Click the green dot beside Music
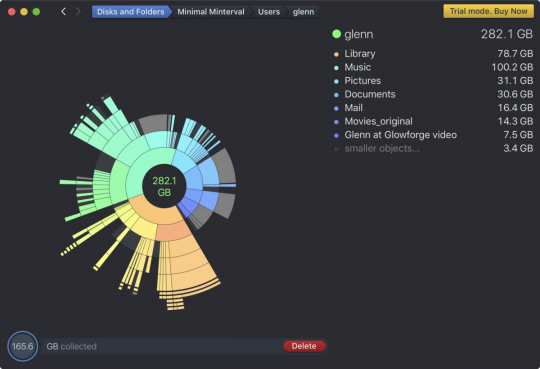Image resolution: width=540 pixels, height=369 pixels. coord(336,68)
